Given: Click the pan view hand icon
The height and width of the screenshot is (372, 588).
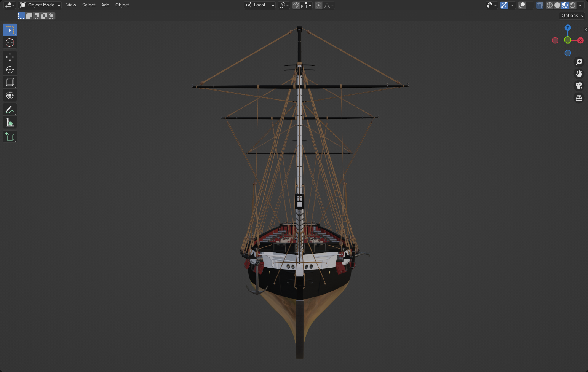Looking at the screenshot, I should (579, 74).
